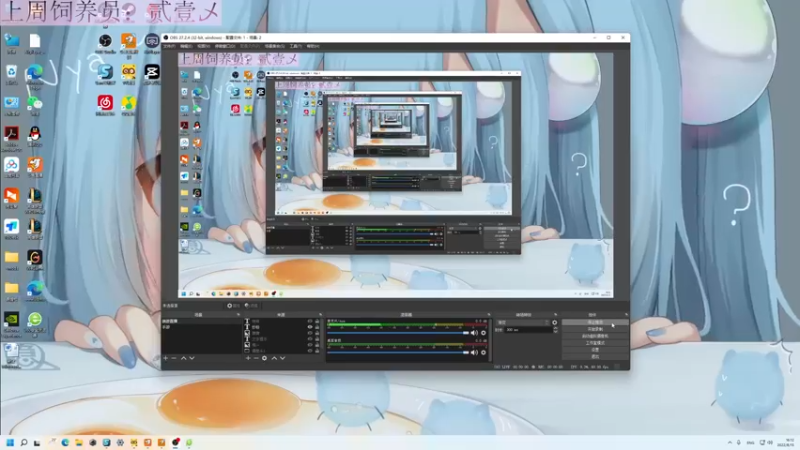Toggle lock icon of the bottom source row

point(317,351)
